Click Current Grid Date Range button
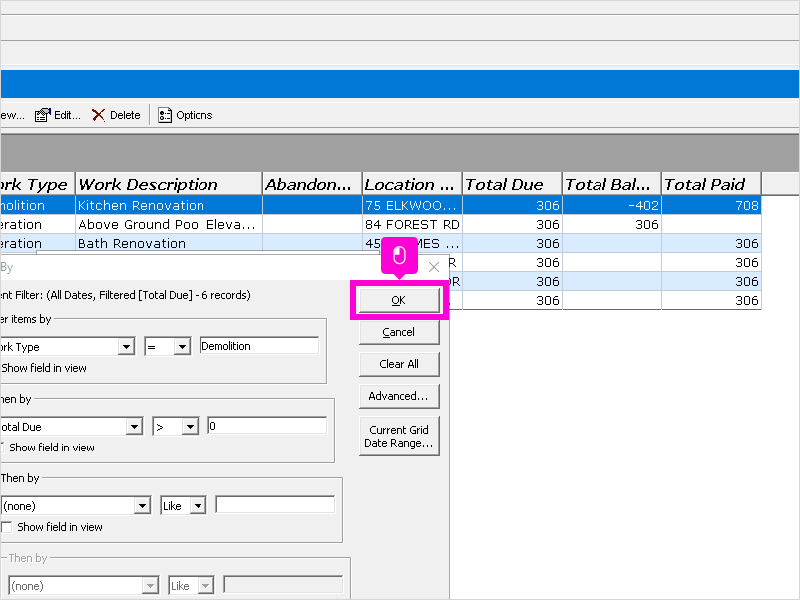 399,436
